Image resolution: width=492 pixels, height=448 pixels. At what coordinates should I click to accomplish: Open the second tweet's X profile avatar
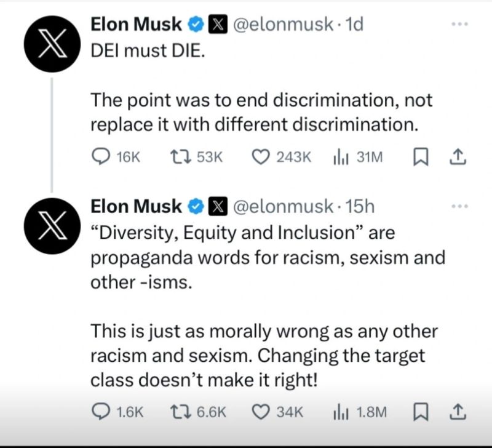[51, 228]
